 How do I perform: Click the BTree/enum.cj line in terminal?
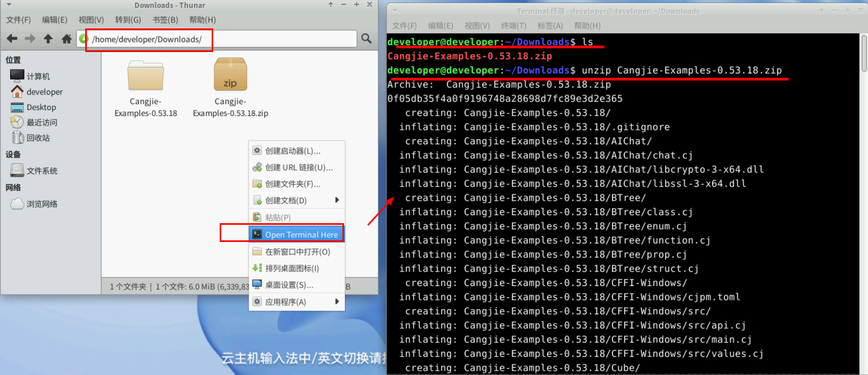543,226
